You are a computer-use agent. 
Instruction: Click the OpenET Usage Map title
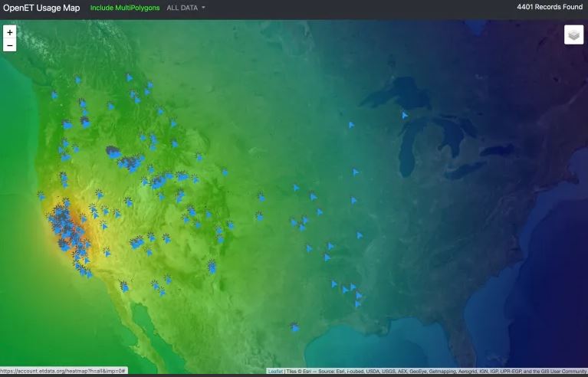41,8
